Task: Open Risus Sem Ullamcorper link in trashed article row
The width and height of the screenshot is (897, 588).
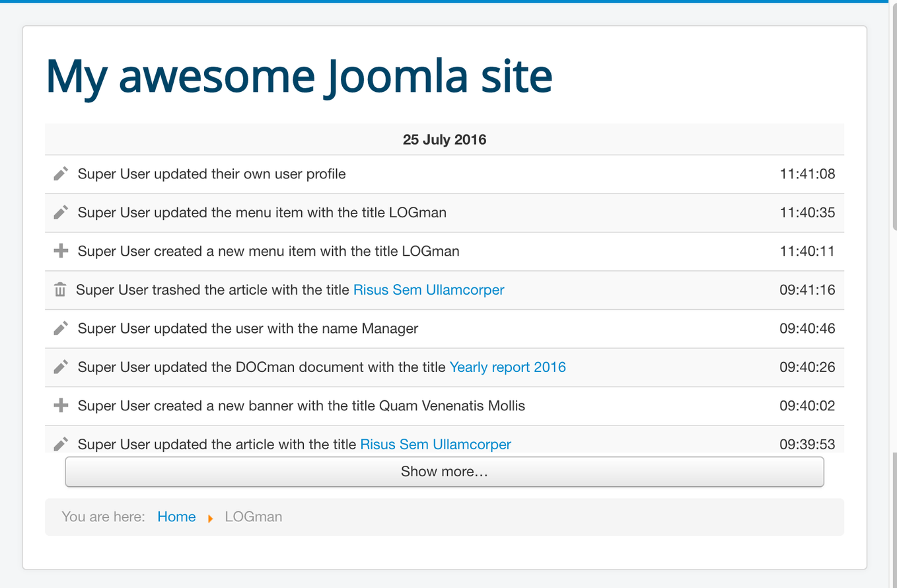Action: 429,289
